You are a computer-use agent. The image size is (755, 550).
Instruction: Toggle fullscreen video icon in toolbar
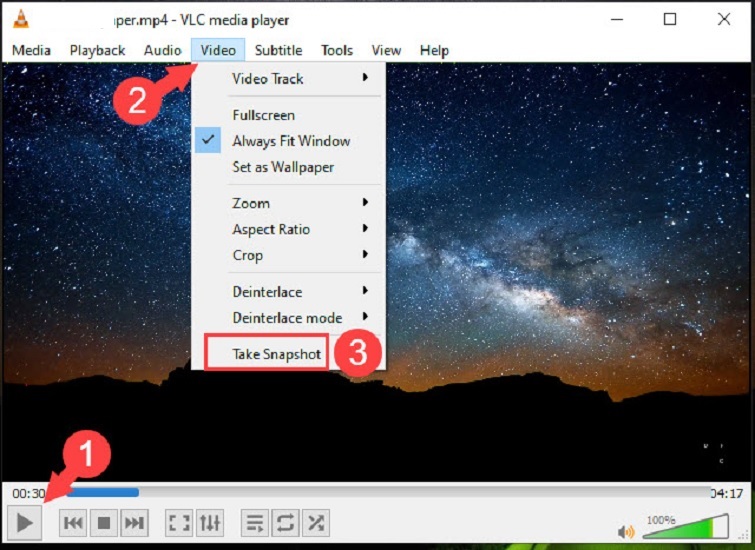click(x=179, y=522)
